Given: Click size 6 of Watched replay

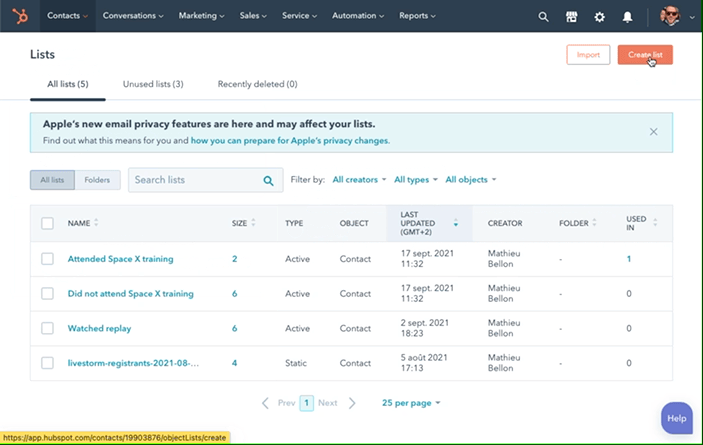Looking at the screenshot, I should tap(234, 328).
